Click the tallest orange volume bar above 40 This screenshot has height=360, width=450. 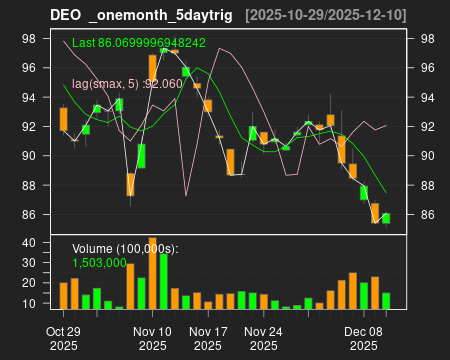coord(152,273)
